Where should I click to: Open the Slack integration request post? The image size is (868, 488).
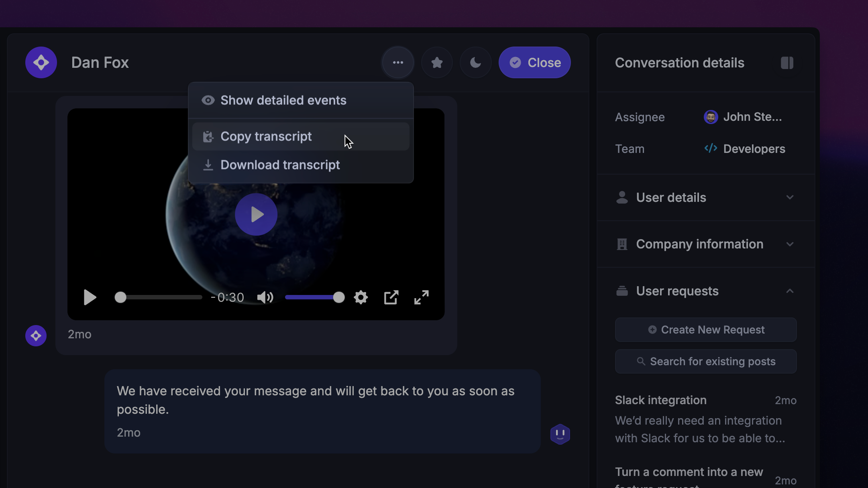[706, 419]
